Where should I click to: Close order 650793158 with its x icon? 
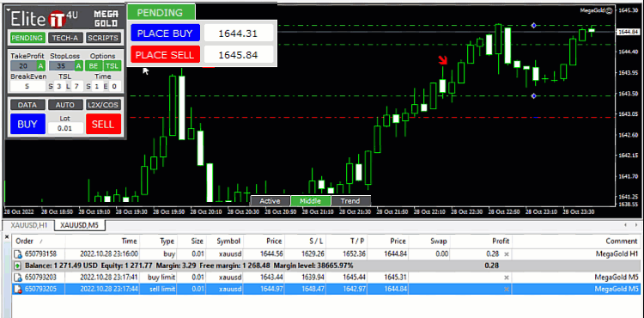pyautogui.click(x=507, y=254)
